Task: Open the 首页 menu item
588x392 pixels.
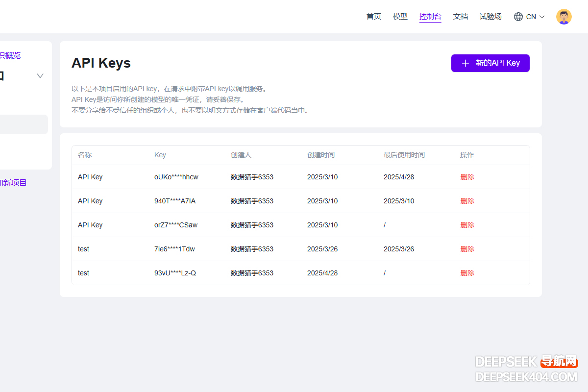Action: 373,17
